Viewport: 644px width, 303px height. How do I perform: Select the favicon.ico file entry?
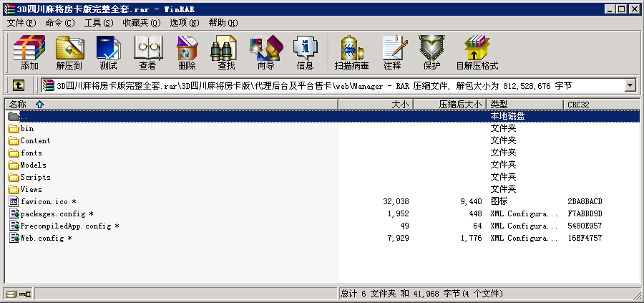[x=47, y=201]
